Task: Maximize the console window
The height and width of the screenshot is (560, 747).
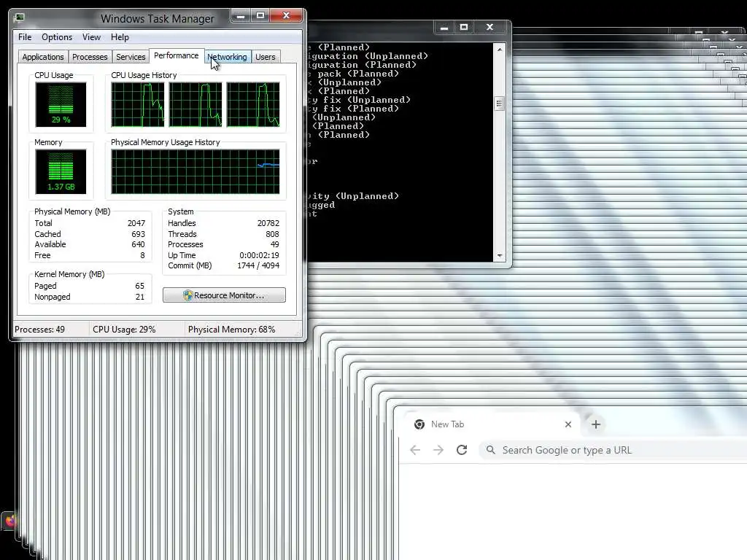Action: coord(464,28)
